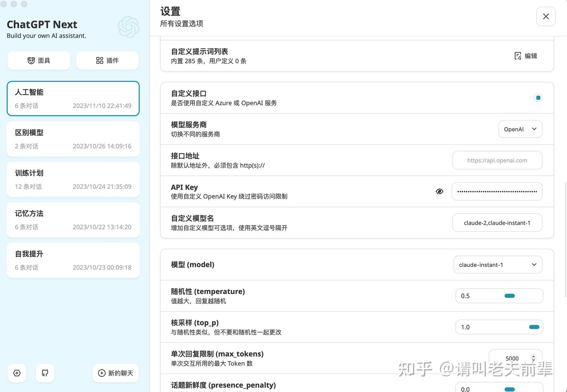The image size is (567, 392).
Task: Disable the 自定义接口 toggle switch
Action: [538, 97]
